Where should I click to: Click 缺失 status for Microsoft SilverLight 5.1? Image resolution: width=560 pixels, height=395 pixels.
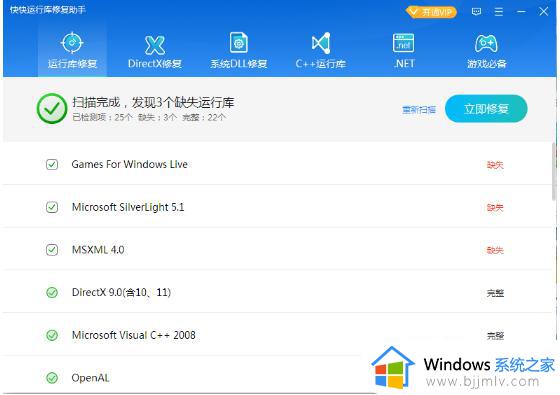(x=495, y=208)
